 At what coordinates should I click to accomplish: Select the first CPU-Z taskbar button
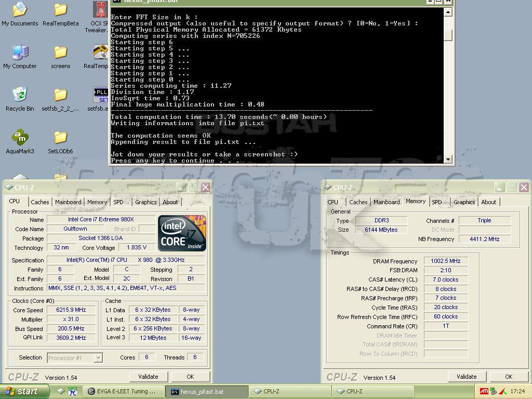pyautogui.click(x=290, y=392)
